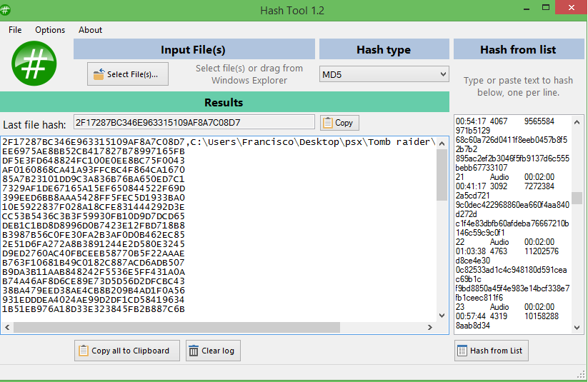Screen dimensions: 588x382
Task: Click the Hash from list header
Action: pyautogui.click(x=519, y=49)
